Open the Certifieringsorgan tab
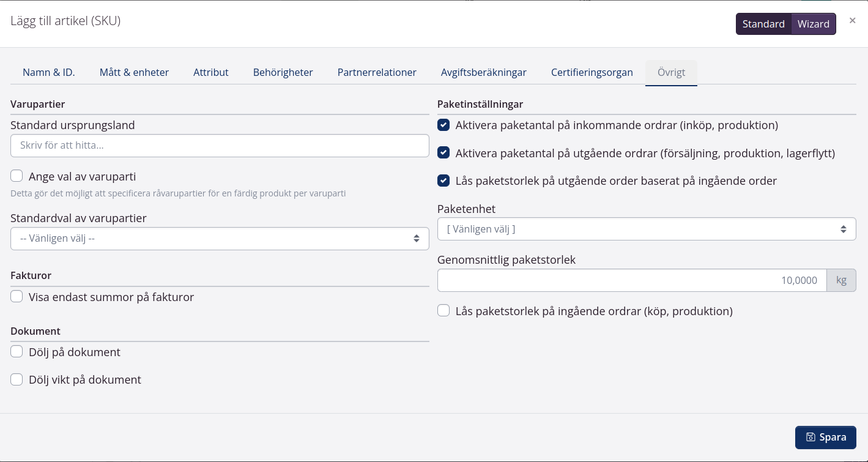Image resolution: width=868 pixels, height=462 pixels. [x=592, y=72]
